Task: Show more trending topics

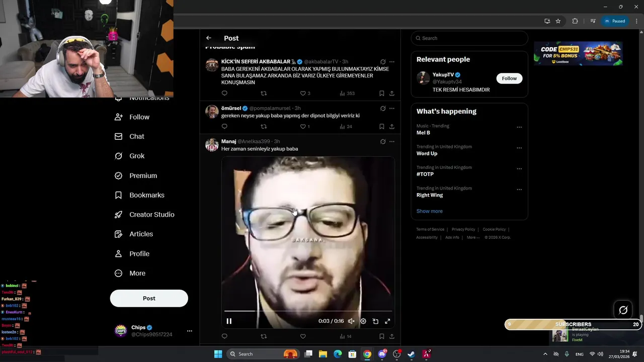Action: 430,211
